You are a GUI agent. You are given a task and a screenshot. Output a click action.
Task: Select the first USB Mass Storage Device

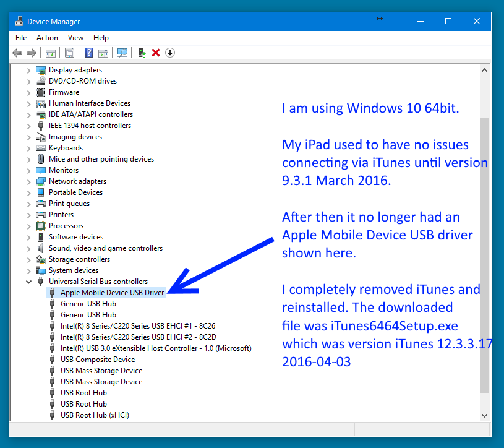pos(101,371)
